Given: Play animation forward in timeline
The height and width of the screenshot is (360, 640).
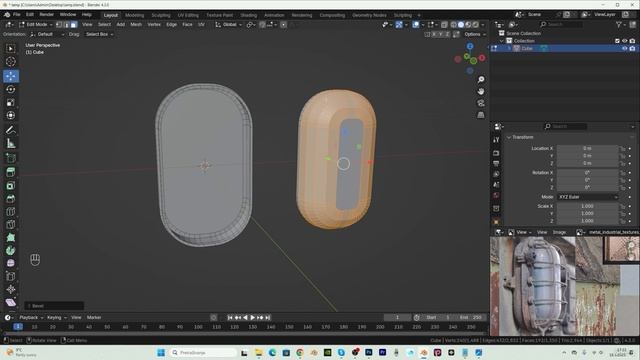Looking at the screenshot, I should tap(253, 318).
